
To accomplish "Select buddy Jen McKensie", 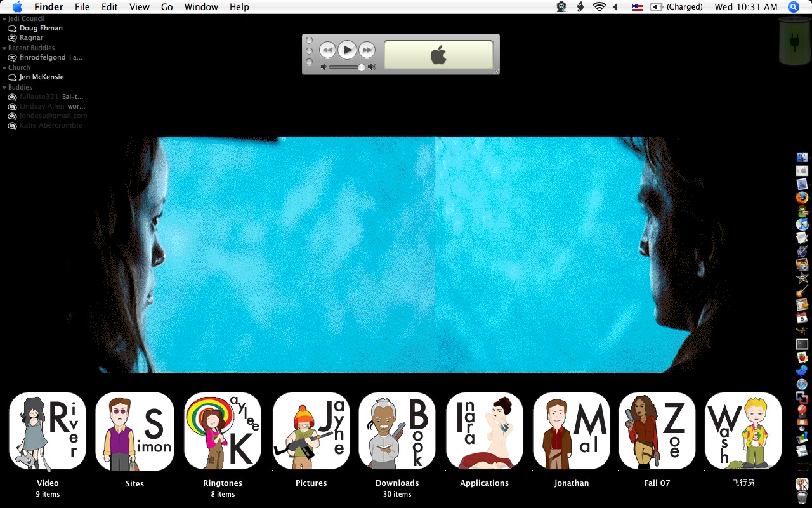I will (x=41, y=77).
